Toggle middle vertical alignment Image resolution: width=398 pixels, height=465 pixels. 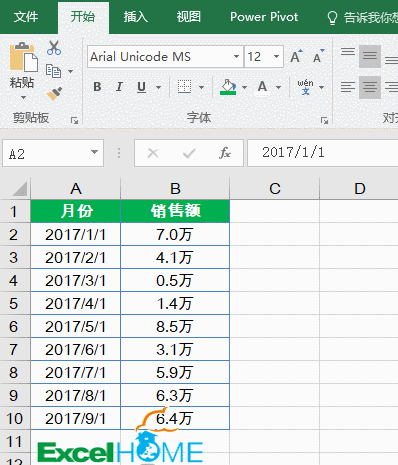[370, 56]
